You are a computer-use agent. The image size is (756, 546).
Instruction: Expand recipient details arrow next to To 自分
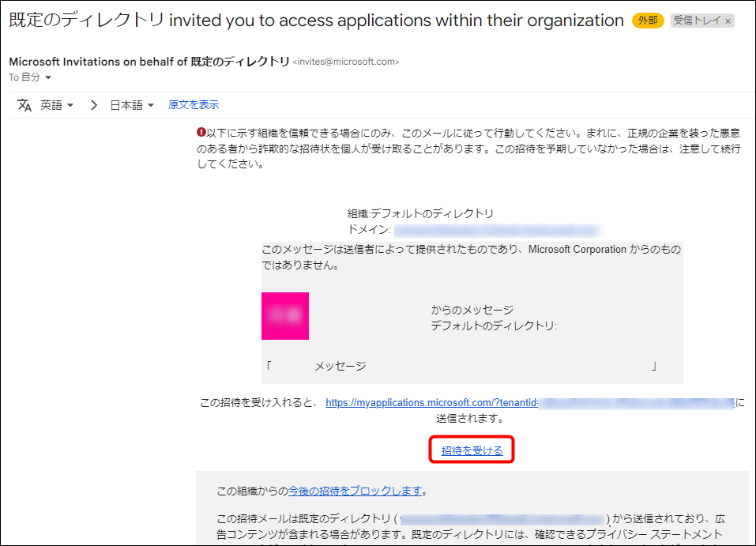pyautogui.click(x=47, y=77)
